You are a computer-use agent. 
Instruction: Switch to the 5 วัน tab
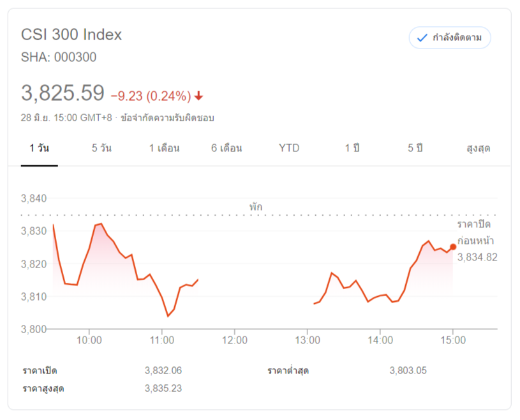[101, 148]
